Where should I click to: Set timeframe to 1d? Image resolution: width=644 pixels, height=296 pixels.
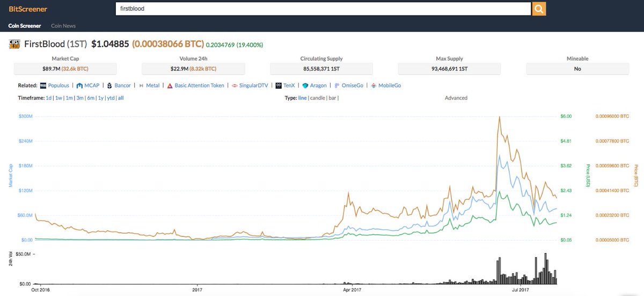49,98
